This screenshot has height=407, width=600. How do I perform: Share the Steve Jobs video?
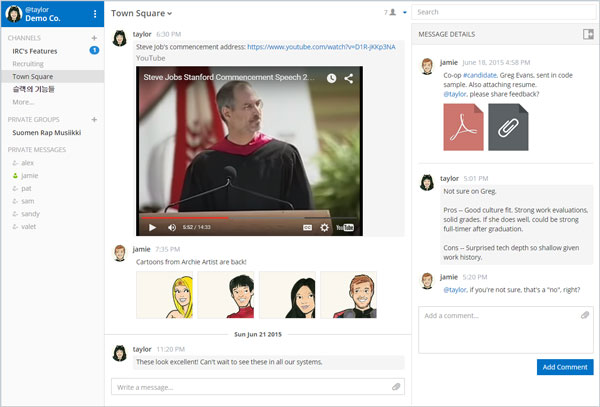point(349,78)
